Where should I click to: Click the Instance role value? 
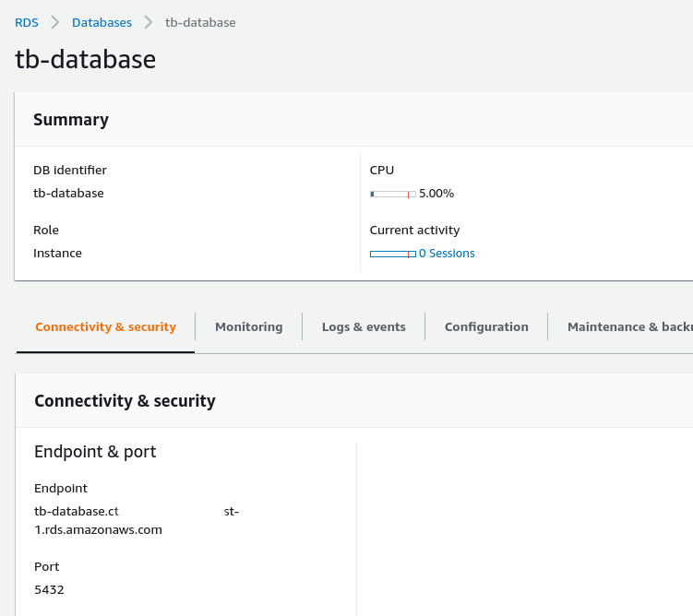tap(57, 254)
